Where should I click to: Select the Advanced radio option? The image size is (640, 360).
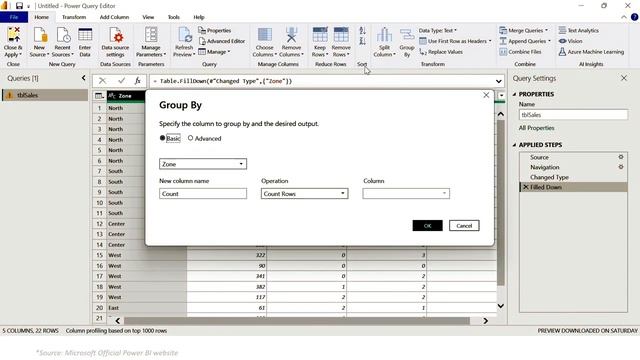(x=190, y=138)
